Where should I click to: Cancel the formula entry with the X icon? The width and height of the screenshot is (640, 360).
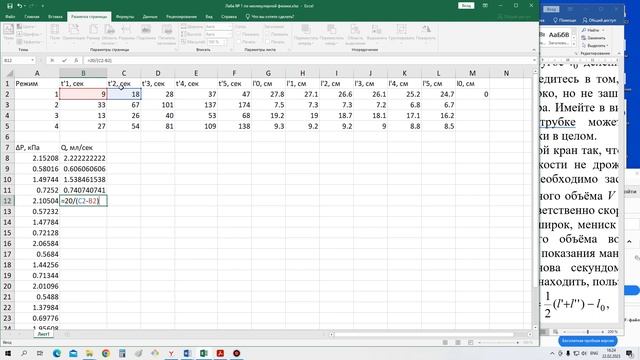[x=52, y=60]
